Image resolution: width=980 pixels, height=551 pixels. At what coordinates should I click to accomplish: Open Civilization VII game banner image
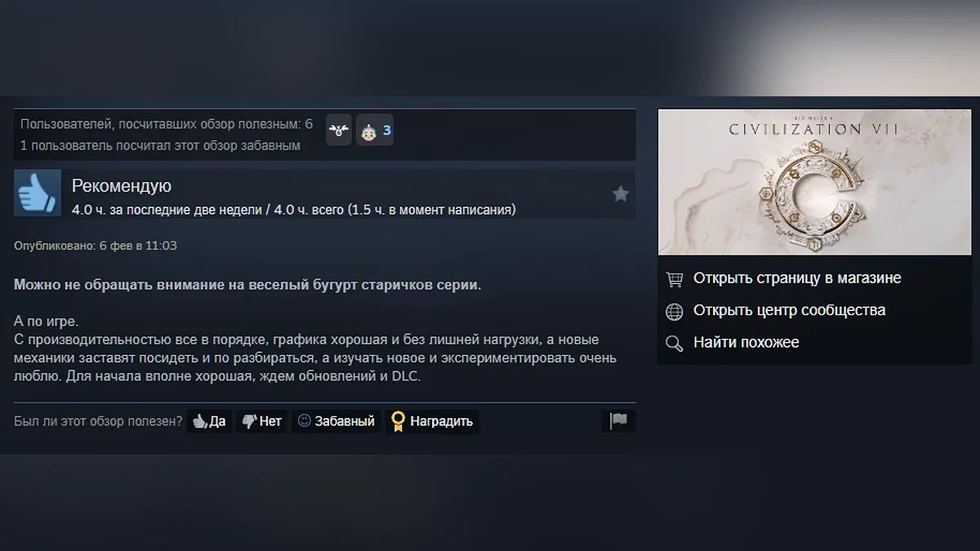(815, 182)
